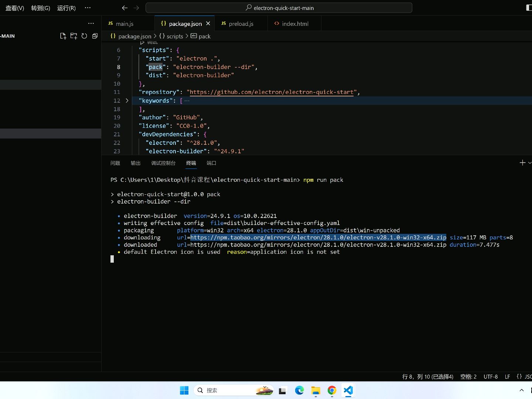Open the GitHub repository URL link
532x399 pixels.
tap(272, 92)
